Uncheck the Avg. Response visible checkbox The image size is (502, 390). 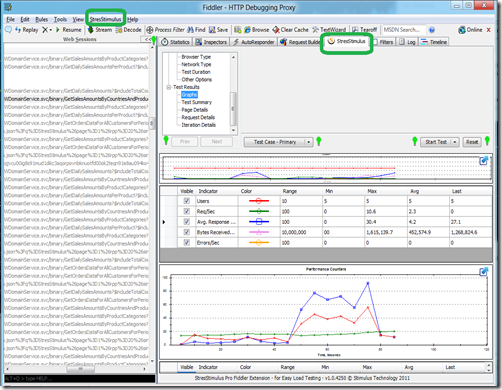(187, 222)
